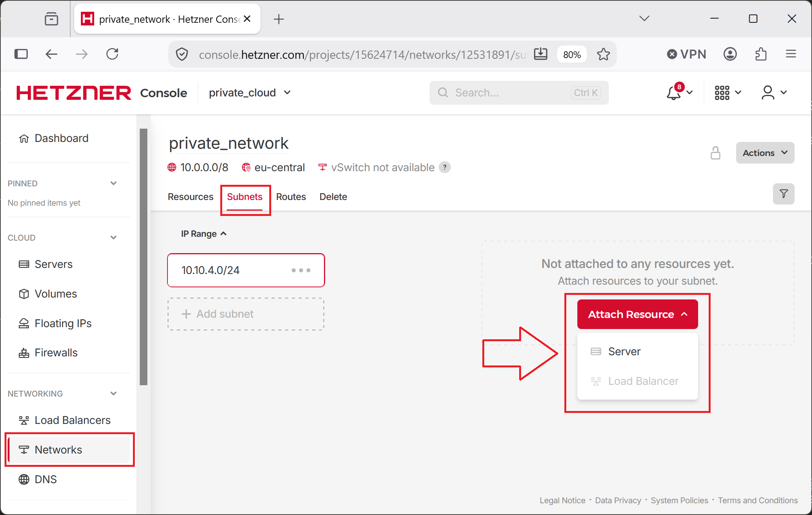Open the browser hamburger menu

(791, 54)
